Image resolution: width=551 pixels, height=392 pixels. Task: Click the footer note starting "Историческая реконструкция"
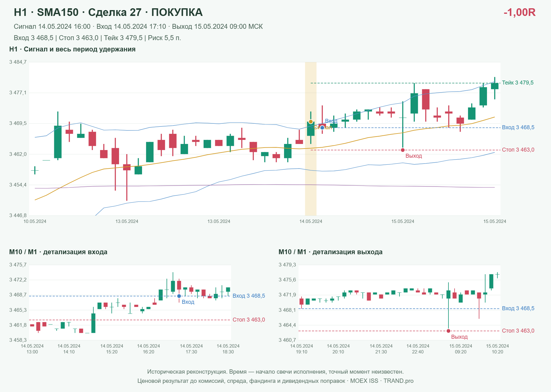[275, 372]
